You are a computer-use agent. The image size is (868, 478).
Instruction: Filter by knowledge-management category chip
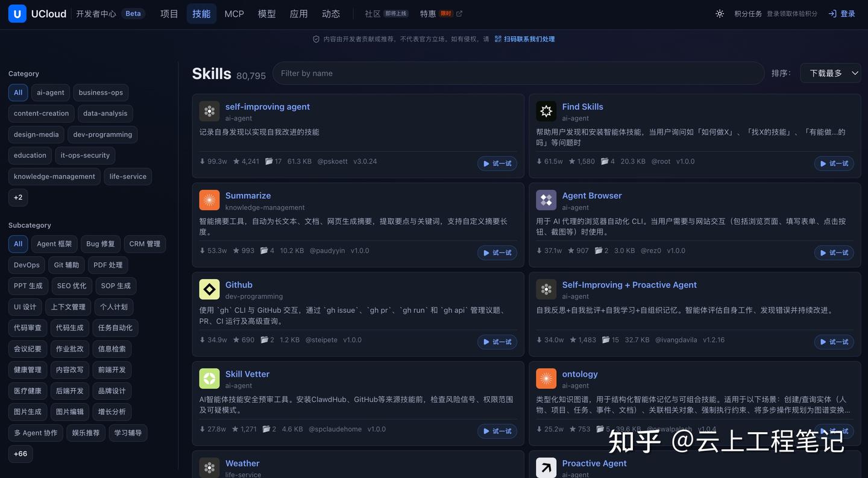click(54, 177)
